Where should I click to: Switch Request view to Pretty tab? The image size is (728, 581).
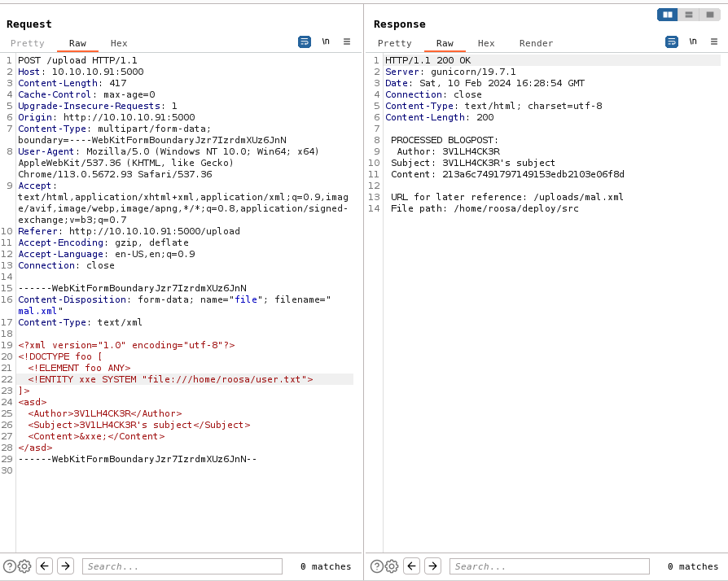(x=28, y=43)
